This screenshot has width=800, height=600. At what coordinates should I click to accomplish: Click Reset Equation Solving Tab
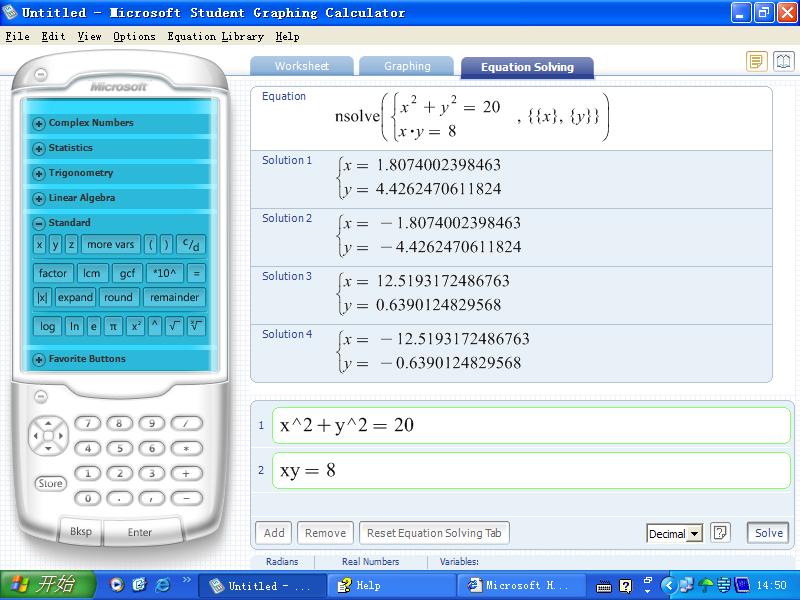point(434,533)
